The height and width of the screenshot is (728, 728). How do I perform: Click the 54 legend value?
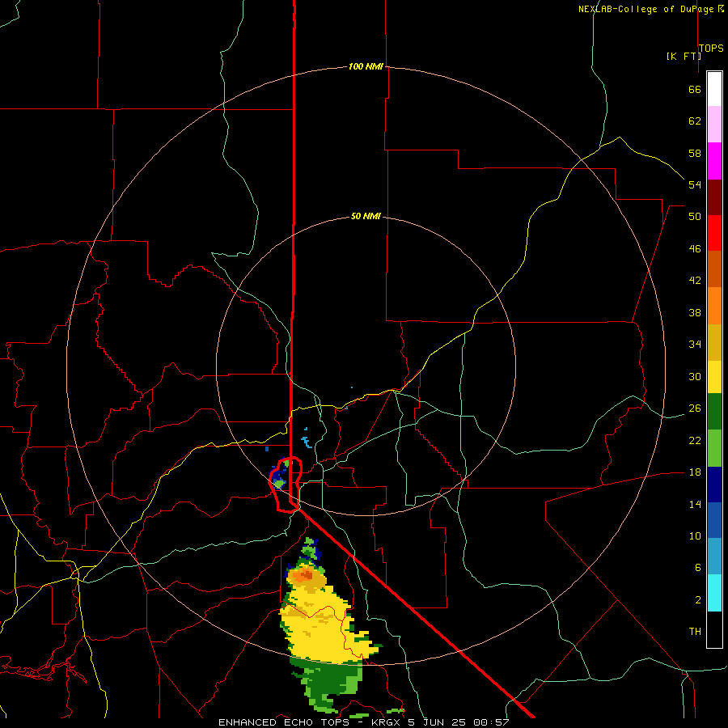(695, 184)
